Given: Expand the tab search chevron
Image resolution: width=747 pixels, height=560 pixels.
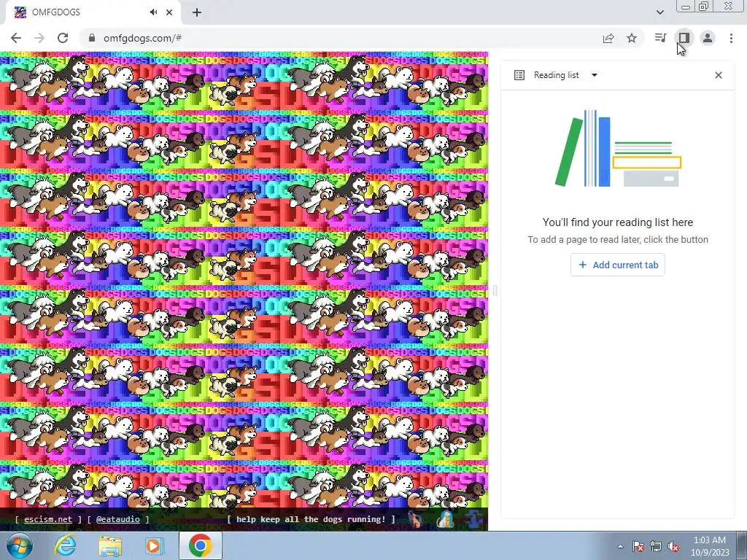Looking at the screenshot, I should [659, 12].
